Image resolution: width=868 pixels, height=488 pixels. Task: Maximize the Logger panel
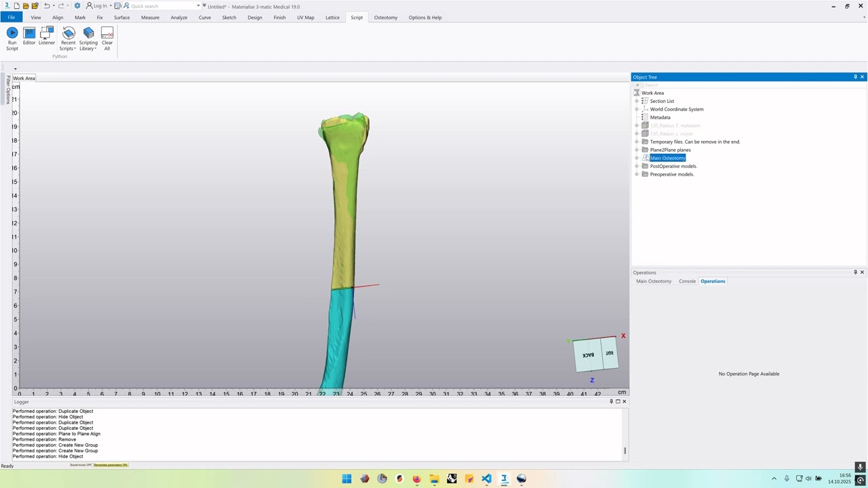tap(618, 401)
